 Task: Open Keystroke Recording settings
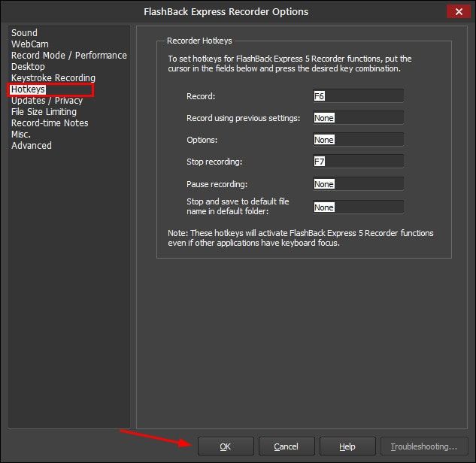click(53, 78)
